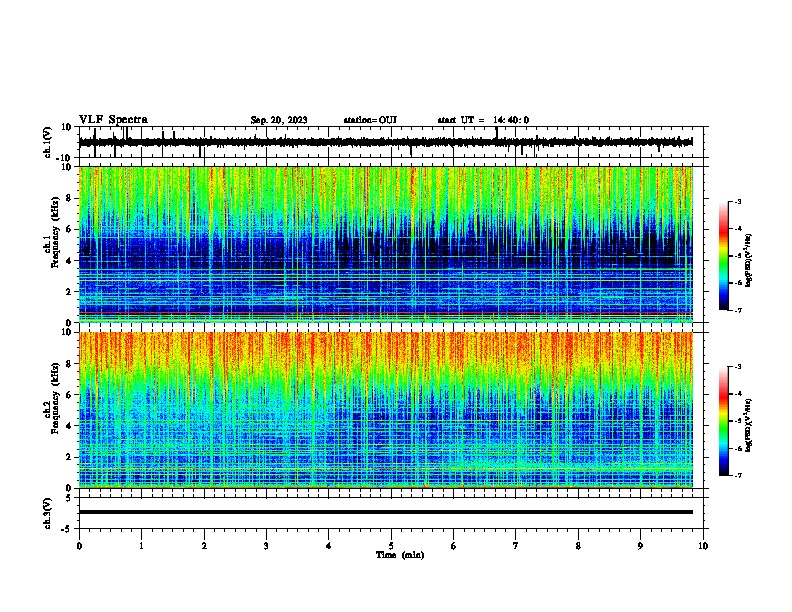Click time axis tick label "7"
The height and width of the screenshot is (612, 792).
click(516, 546)
